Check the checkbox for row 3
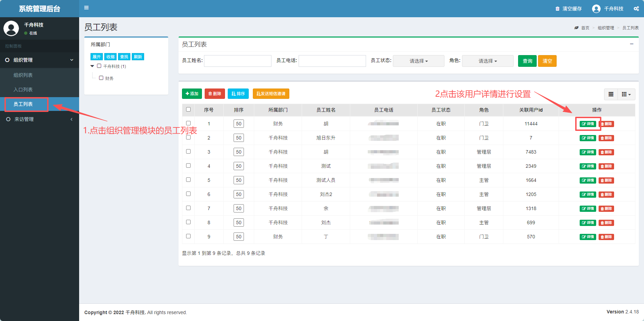The width and height of the screenshot is (644, 321). tap(188, 152)
